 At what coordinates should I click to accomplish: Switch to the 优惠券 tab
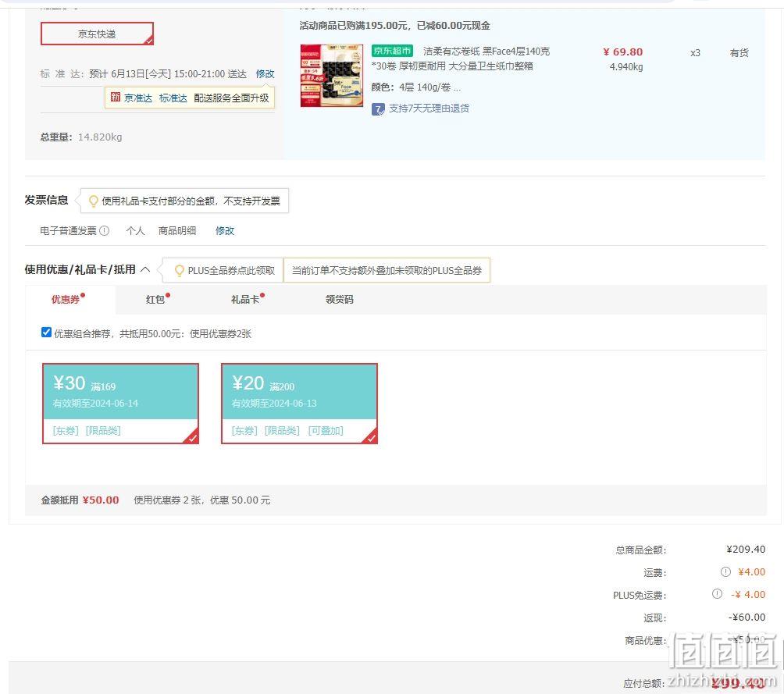coord(66,300)
